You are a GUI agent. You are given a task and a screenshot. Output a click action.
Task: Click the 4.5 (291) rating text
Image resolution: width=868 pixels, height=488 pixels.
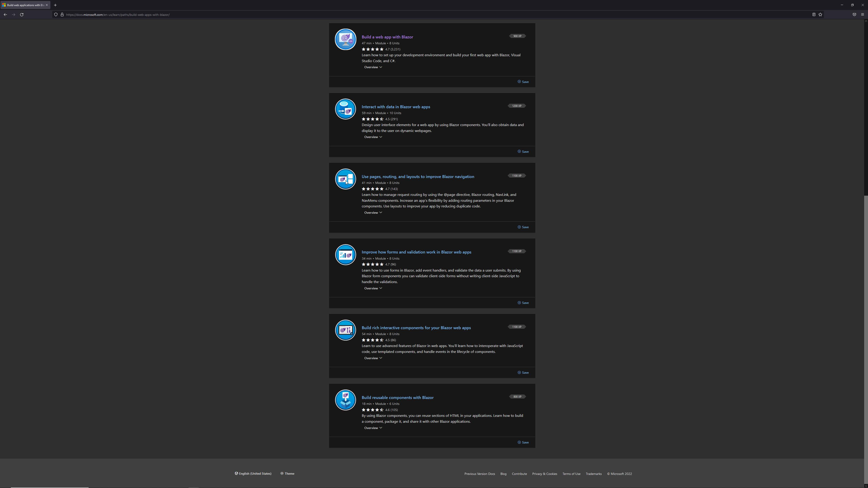[392, 119]
